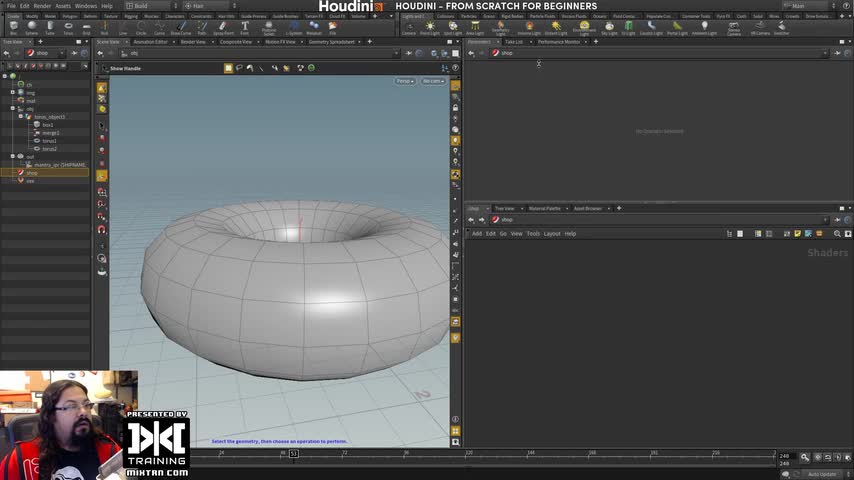
Task: Select the Draw Curve shelf tool
Action: pos(181,28)
